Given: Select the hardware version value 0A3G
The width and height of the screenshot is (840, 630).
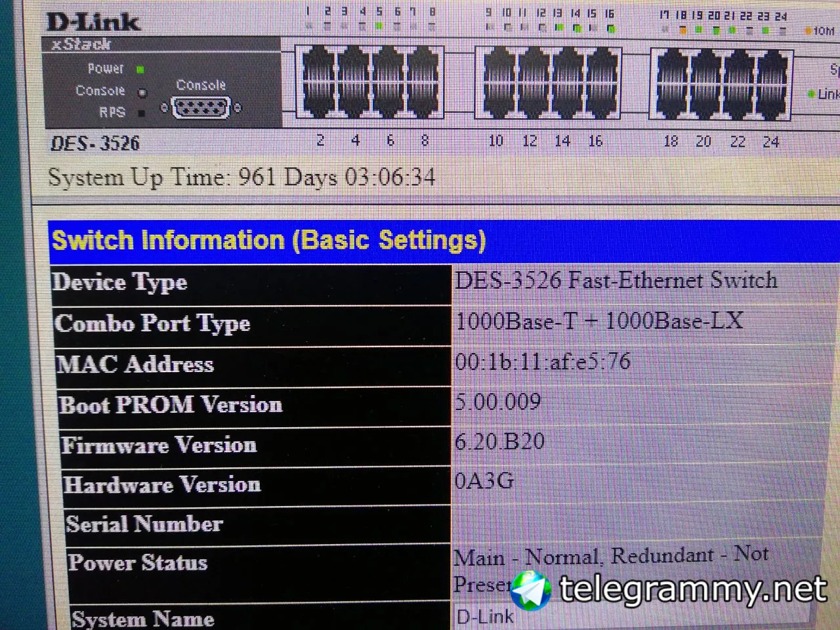Looking at the screenshot, I should pyautogui.click(x=484, y=480).
